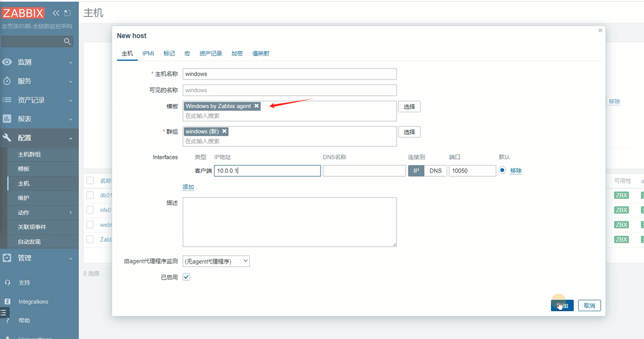Click the sidebar search magnifier icon
Image resolution: width=644 pixels, height=339 pixels.
point(67,41)
